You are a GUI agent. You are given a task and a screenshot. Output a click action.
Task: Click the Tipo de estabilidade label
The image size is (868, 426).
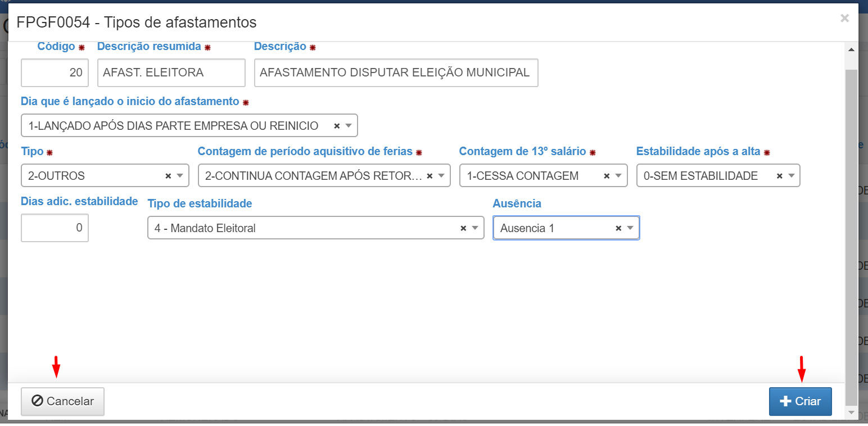click(200, 203)
